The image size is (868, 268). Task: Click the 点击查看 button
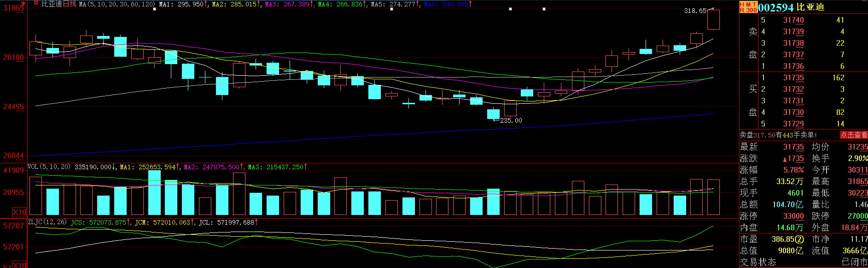click(x=853, y=135)
